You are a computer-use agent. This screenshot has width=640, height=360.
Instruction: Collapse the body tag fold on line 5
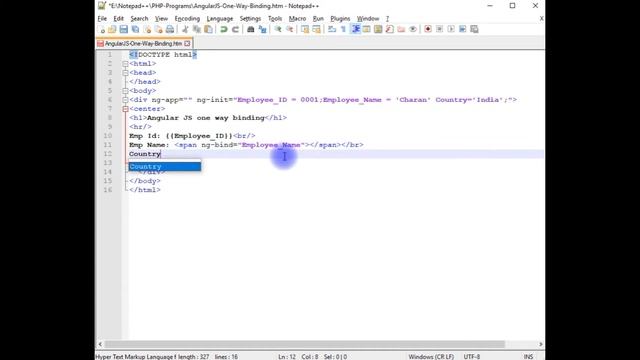pos(125,91)
